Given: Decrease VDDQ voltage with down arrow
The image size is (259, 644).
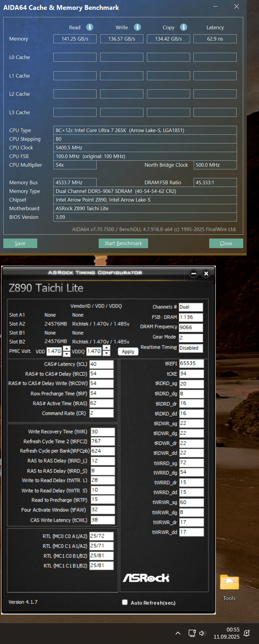Looking at the screenshot, I should (x=106, y=353).
